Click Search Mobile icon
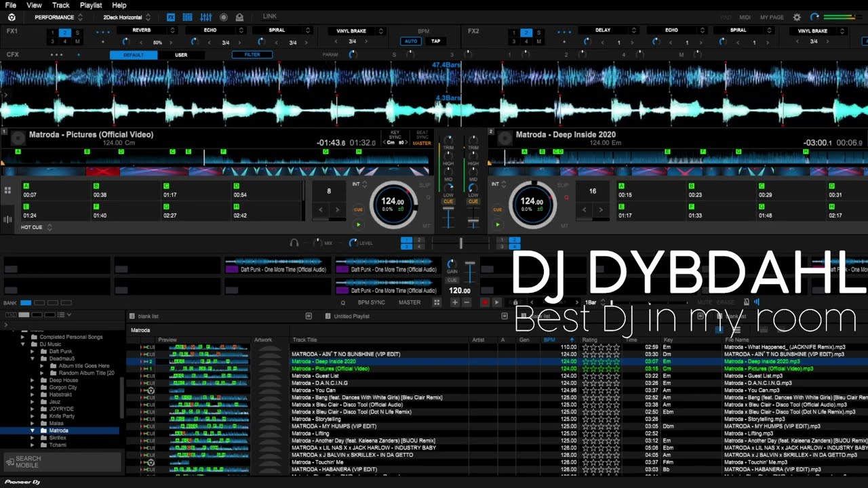 click(x=9, y=462)
